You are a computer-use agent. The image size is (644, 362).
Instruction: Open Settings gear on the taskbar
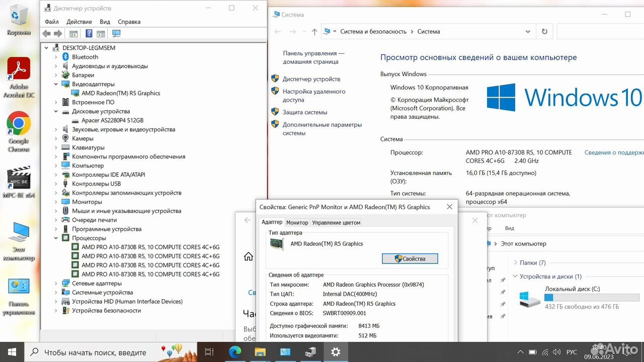(336, 352)
